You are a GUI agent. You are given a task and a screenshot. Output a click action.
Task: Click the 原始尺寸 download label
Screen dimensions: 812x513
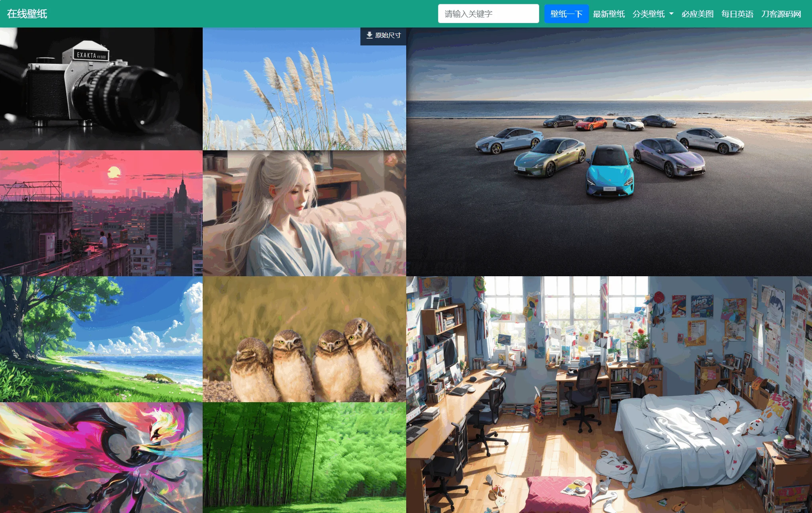[x=388, y=35]
